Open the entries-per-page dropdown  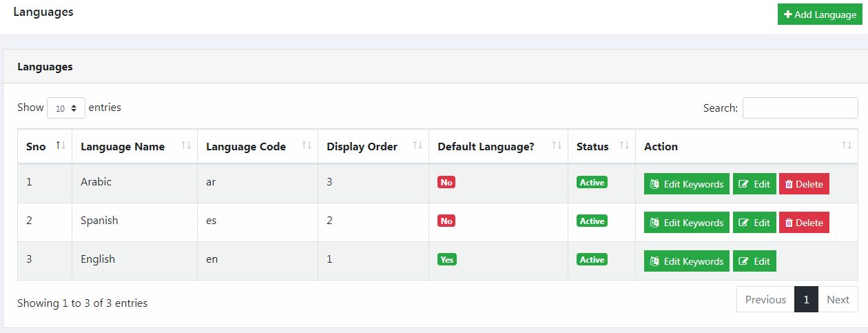[x=66, y=108]
